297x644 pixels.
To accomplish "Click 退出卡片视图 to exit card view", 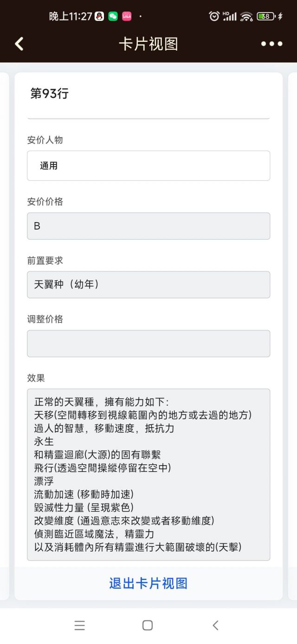I will [x=148, y=583].
